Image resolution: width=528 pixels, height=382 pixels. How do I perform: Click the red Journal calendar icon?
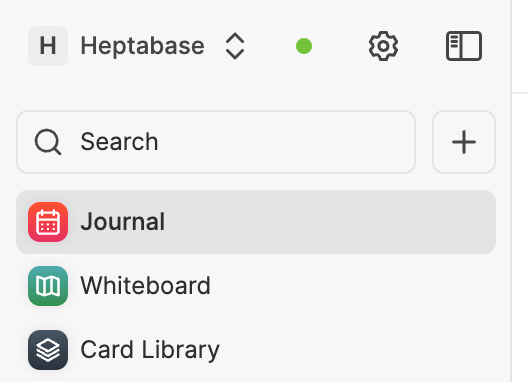pyautogui.click(x=48, y=222)
